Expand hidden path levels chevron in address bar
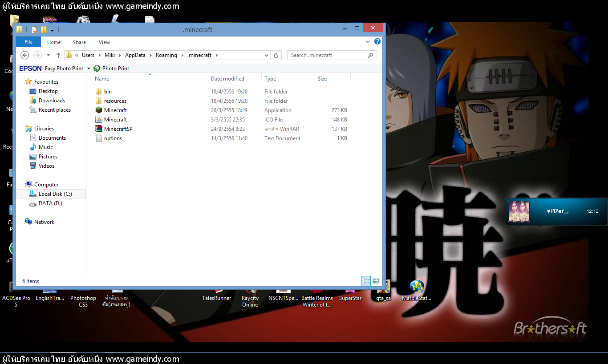 [77, 55]
